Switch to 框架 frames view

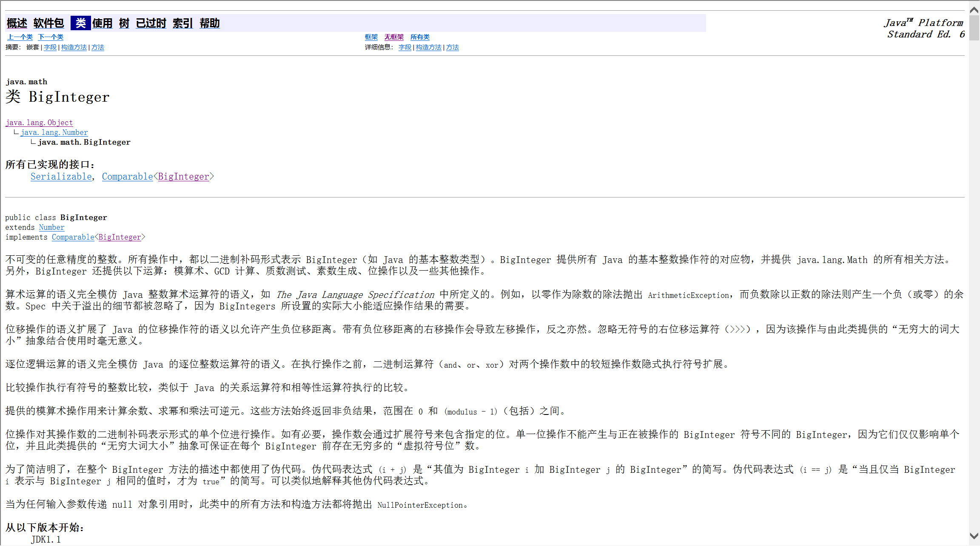tap(371, 37)
